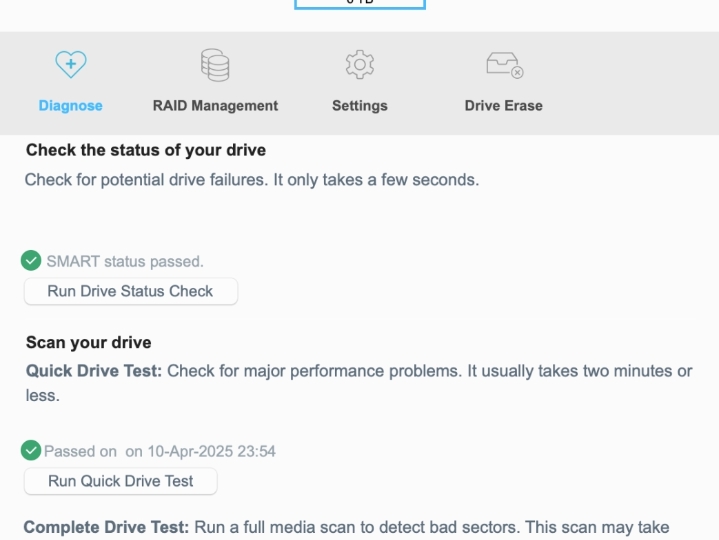Select the blue-outlined drive box at top

coord(360,4)
